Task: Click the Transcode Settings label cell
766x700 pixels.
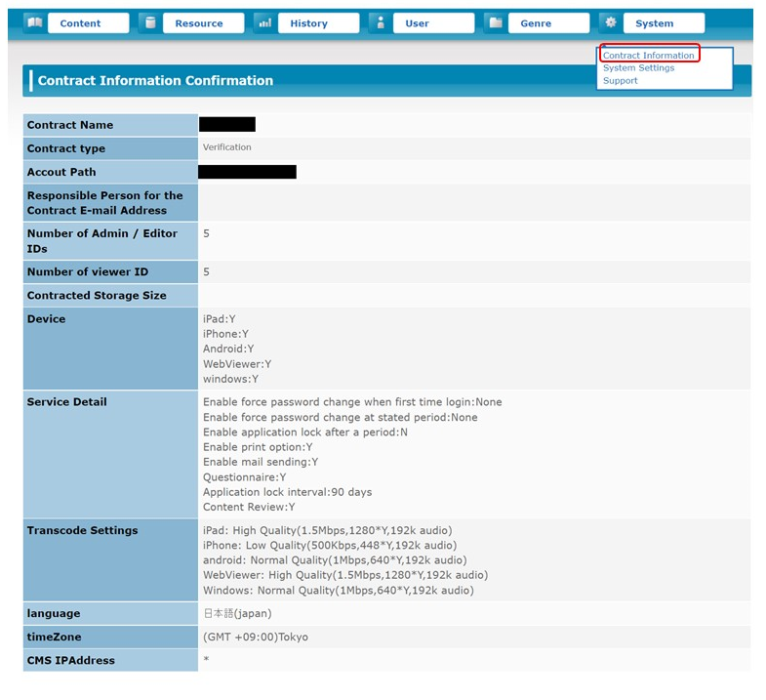Action: 110,560
